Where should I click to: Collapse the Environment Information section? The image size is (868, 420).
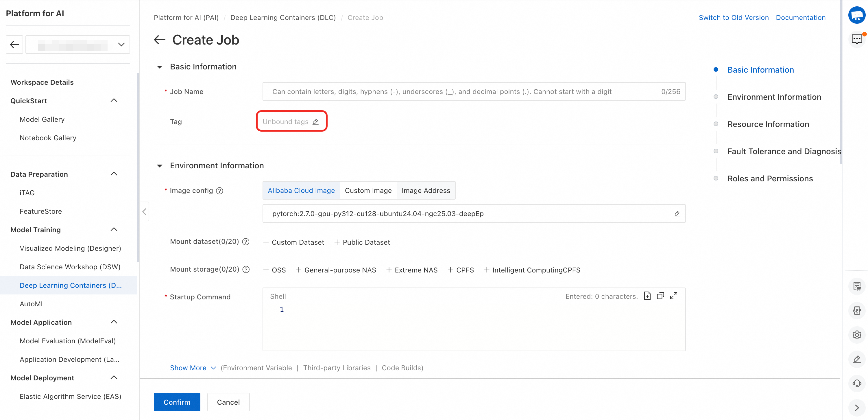click(x=160, y=165)
